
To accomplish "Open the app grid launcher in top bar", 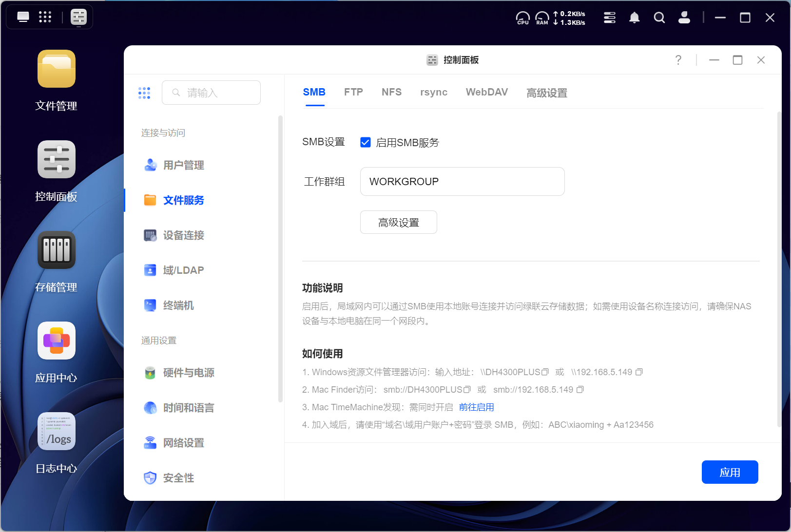I will point(45,17).
